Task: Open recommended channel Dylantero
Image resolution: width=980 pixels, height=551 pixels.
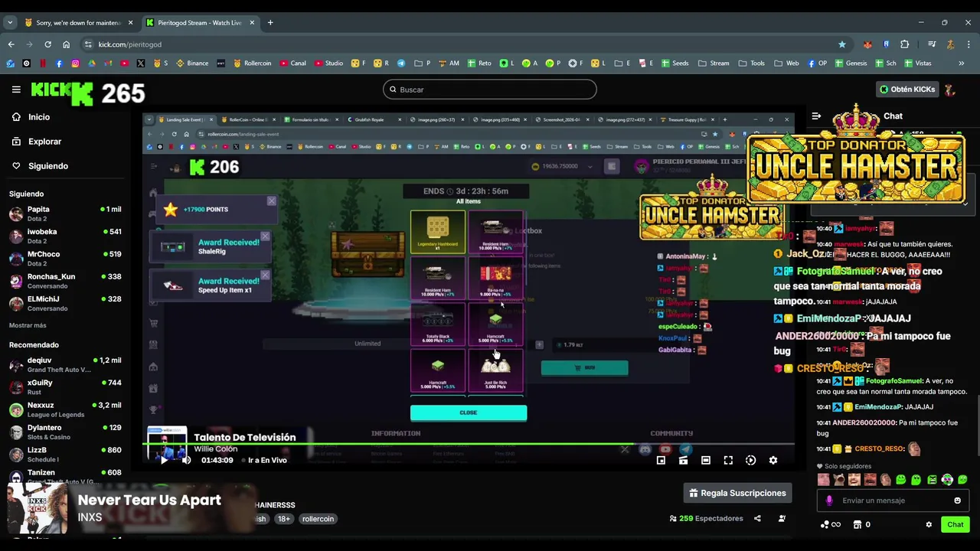Action: [65, 432]
